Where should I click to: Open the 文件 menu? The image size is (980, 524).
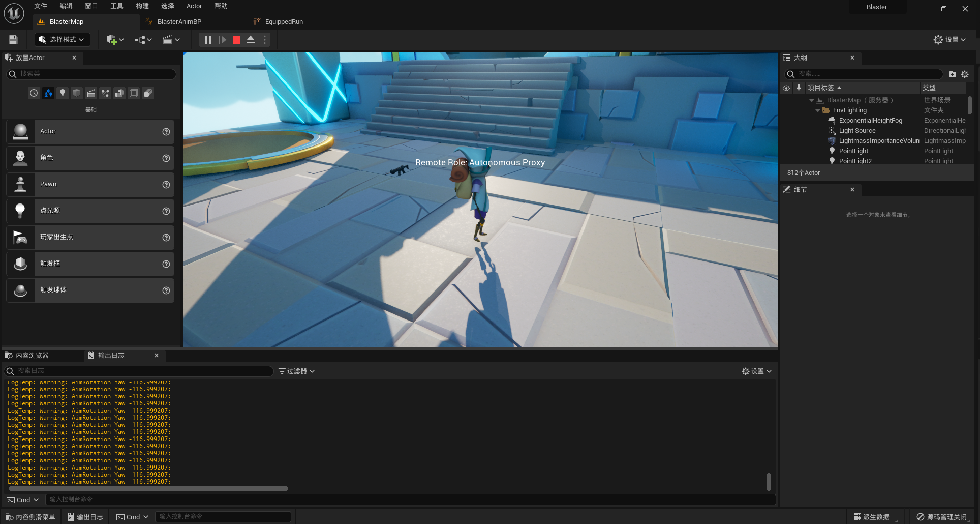pos(41,6)
